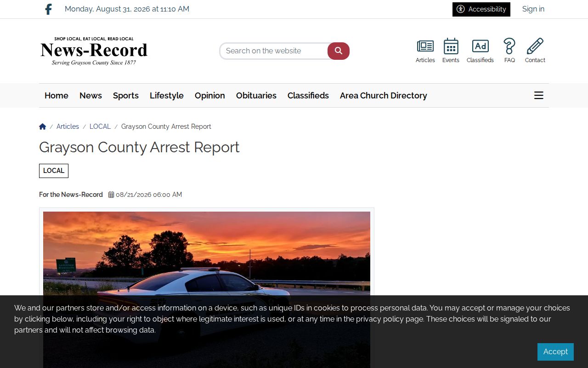Open the Sports menu item
The height and width of the screenshot is (368, 588).
(x=126, y=96)
